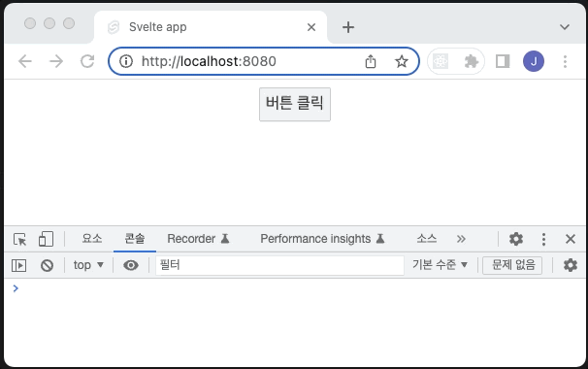Switch to the 소스 tab
588x369 pixels.
tap(427, 239)
